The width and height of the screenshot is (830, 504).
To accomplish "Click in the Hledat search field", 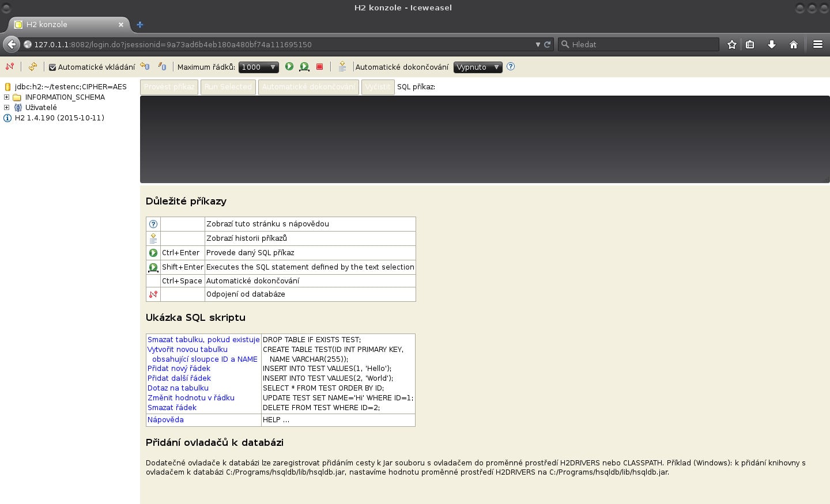I will pos(634,44).
